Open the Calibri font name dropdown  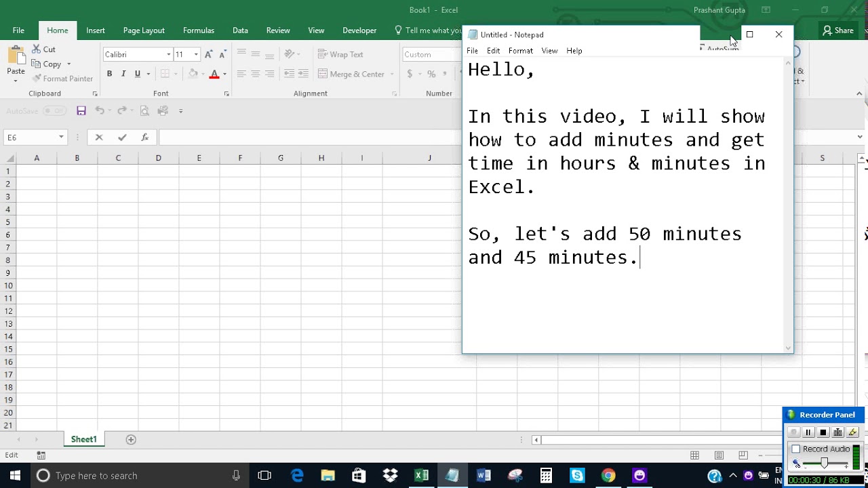pyautogui.click(x=169, y=54)
